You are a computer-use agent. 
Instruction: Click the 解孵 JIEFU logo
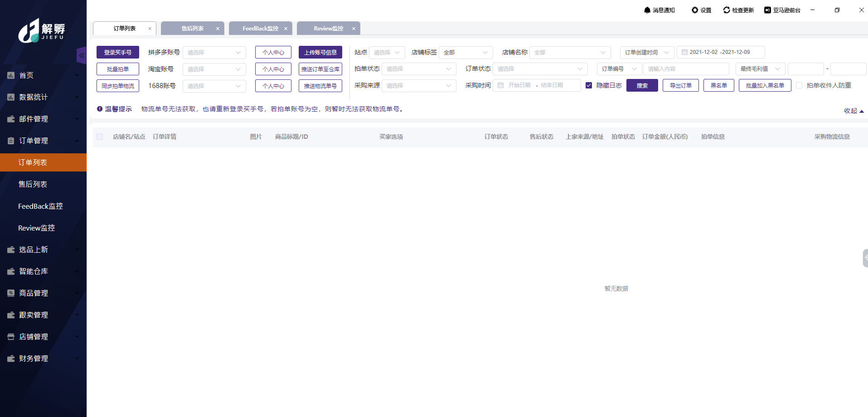click(x=42, y=31)
